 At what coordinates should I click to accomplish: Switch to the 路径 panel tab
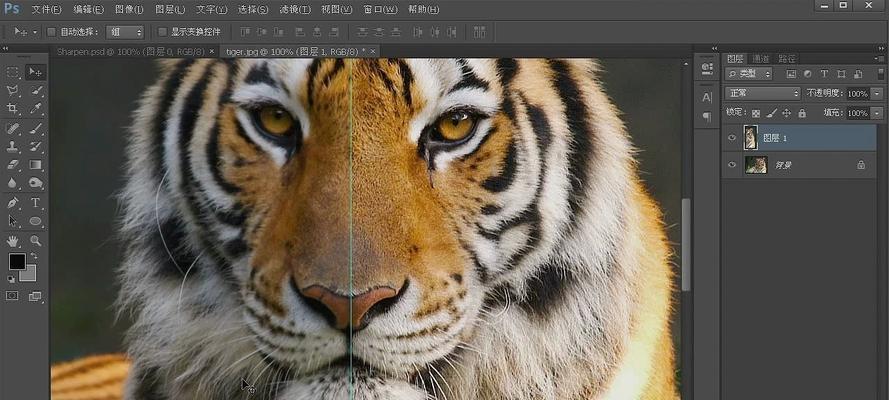(x=787, y=58)
